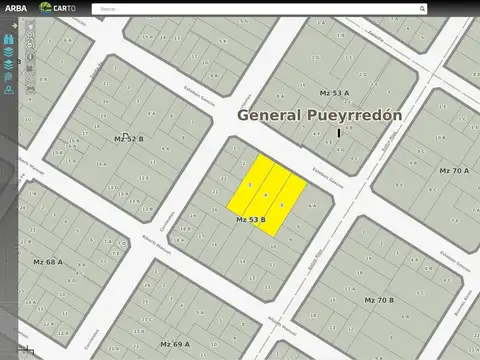Select the triangle measure tool on map toolbar
Screen dimensions: 480x360
(30, 79)
